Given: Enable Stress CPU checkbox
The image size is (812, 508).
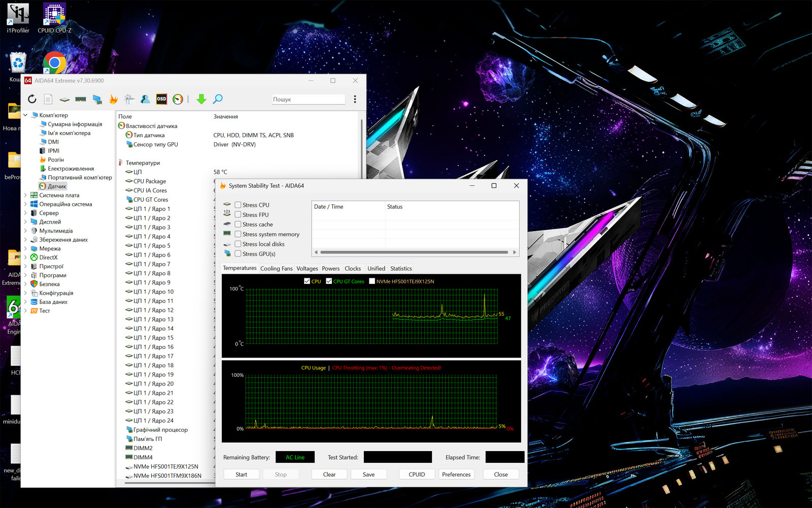Looking at the screenshot, I should coord(238,205).
